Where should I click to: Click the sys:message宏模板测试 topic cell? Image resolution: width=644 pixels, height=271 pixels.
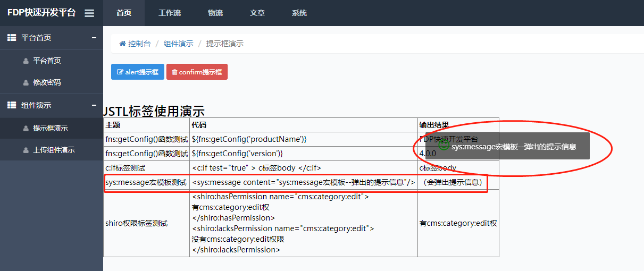point(147,182)
